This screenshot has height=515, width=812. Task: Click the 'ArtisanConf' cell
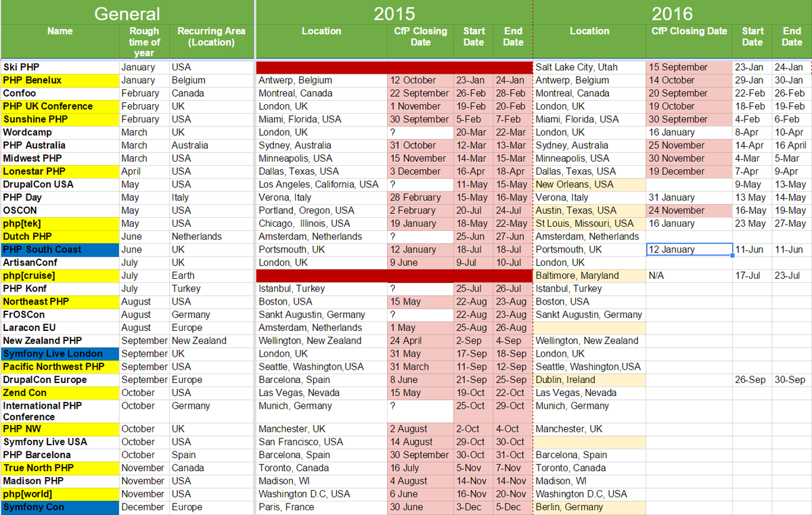(x=60, y=262)
